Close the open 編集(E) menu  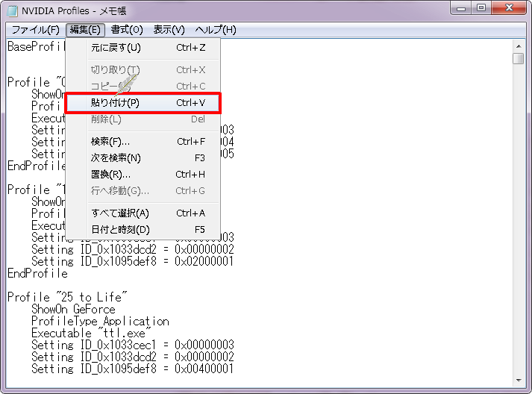(x=85, y=30)
